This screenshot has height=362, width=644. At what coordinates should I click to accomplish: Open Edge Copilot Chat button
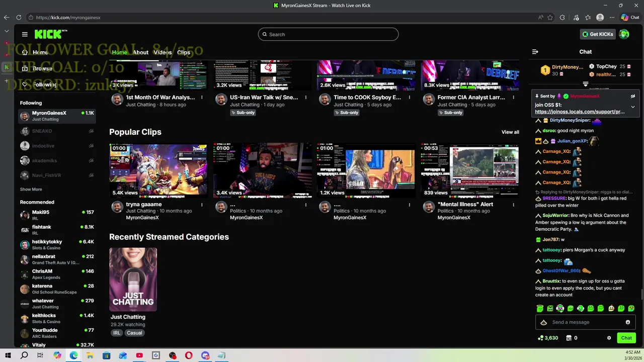pyautogui.click(x=630, y=17)
